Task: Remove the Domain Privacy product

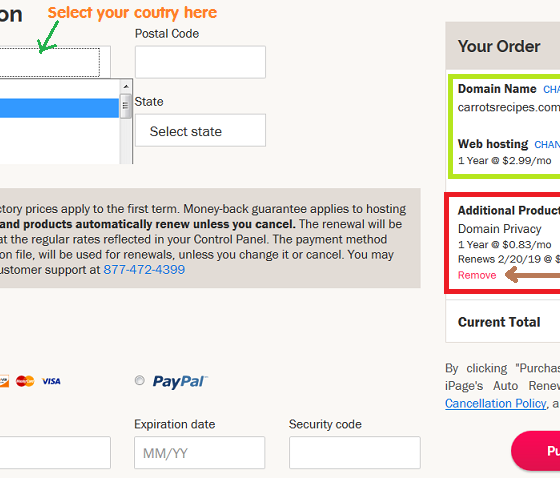Action: [477, 275]
